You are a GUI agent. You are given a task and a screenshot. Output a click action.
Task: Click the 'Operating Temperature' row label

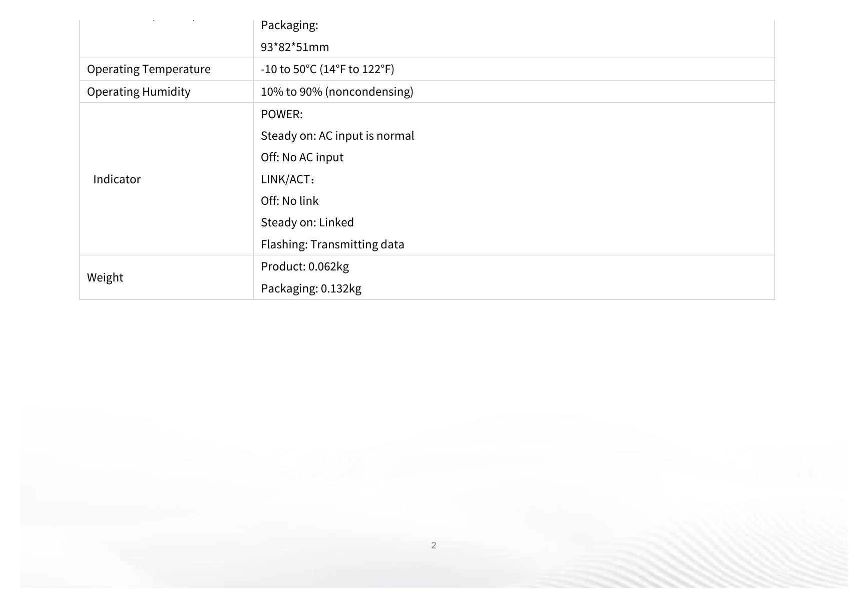149,69
